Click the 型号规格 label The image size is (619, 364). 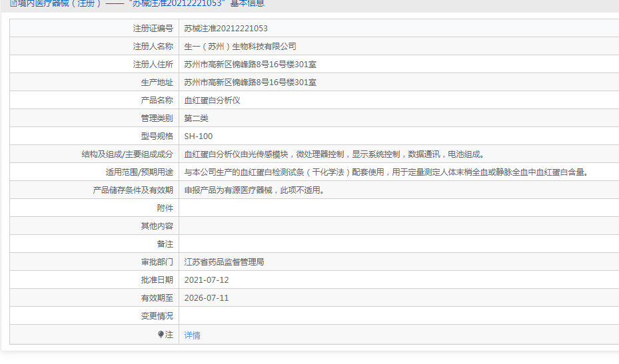click(157, 136)
